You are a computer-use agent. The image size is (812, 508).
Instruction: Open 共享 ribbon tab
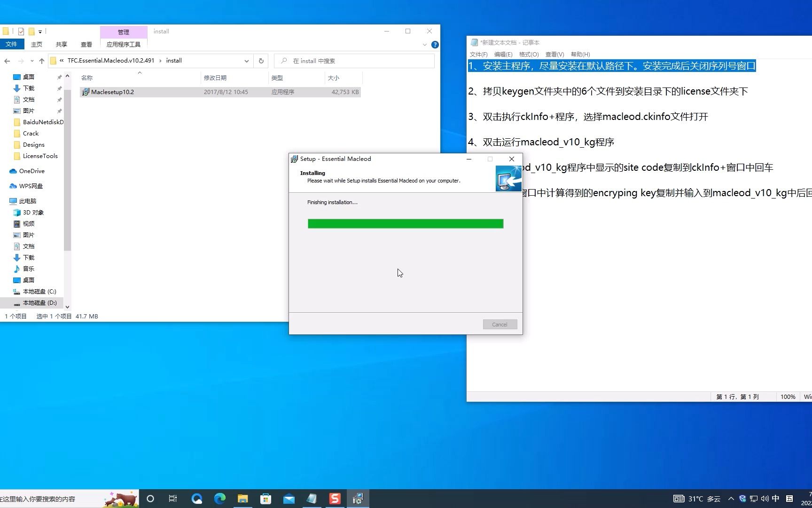coord(62,44)
